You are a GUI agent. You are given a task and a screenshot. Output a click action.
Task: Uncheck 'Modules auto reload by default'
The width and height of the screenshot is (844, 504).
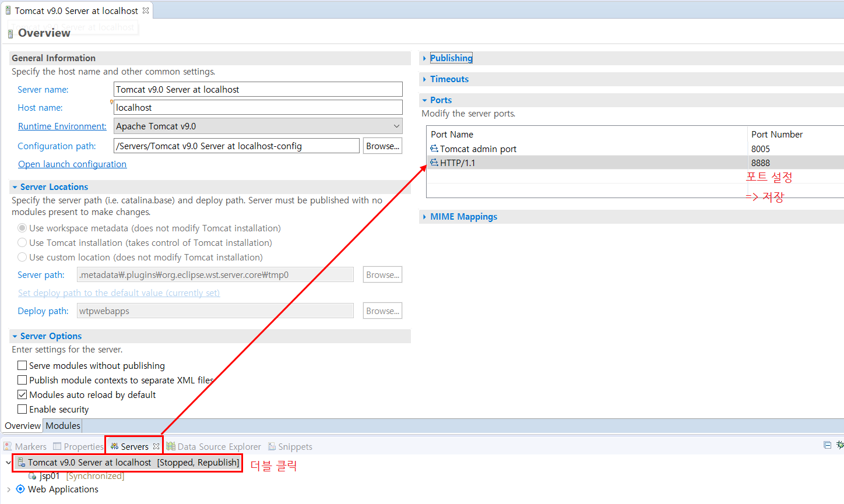22,394
